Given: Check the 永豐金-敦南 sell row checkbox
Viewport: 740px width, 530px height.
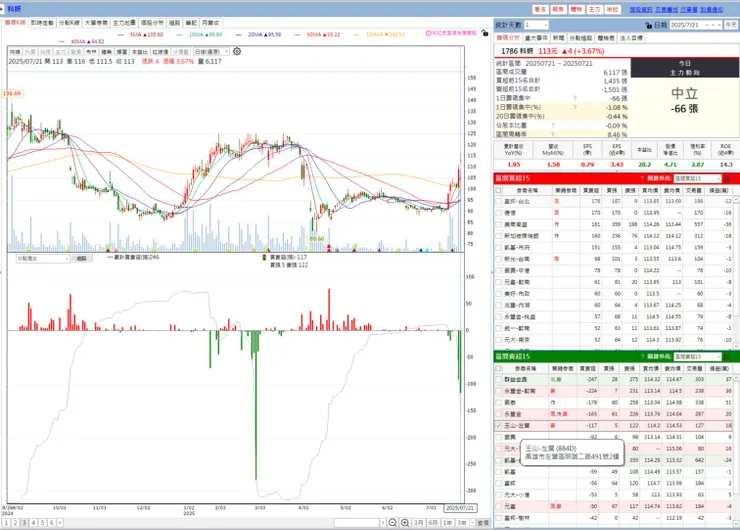Looking at the screenshot, I should (498, 391).
